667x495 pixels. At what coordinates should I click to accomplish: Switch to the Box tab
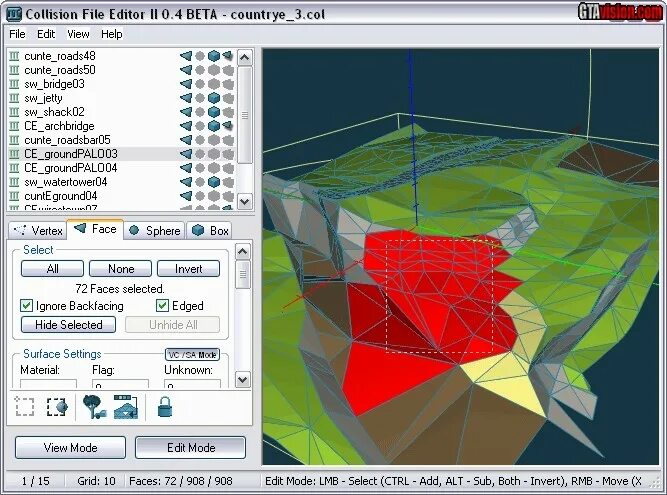[x=210, y=230]
